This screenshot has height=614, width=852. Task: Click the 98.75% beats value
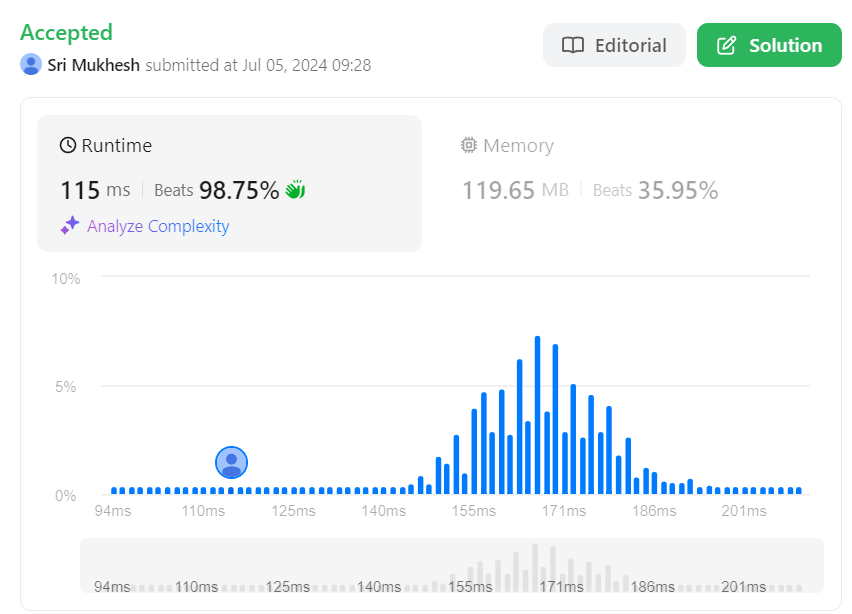pyautogui.click(x=239, y=190)
